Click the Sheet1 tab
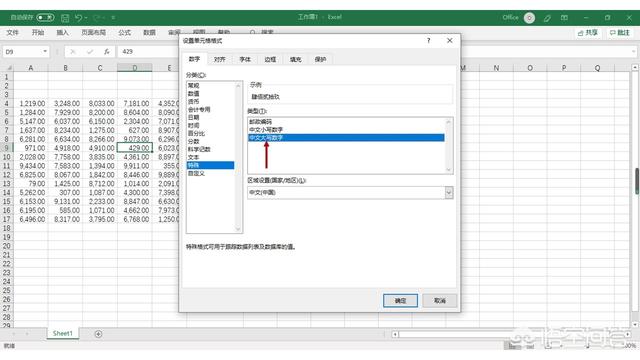The width and height of the screenshot is (640, 360). (x=62, y=333)
